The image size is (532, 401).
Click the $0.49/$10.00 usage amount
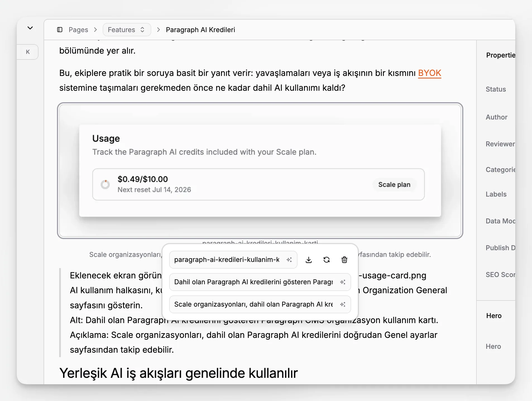click(x=143, y=179)
